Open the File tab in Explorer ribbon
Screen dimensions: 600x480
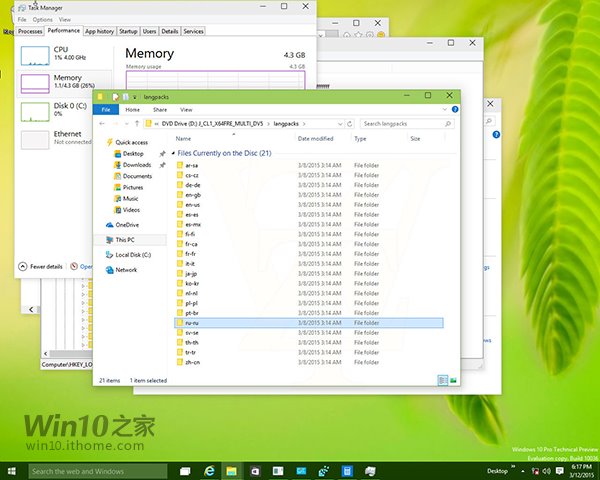pos(106,110)
